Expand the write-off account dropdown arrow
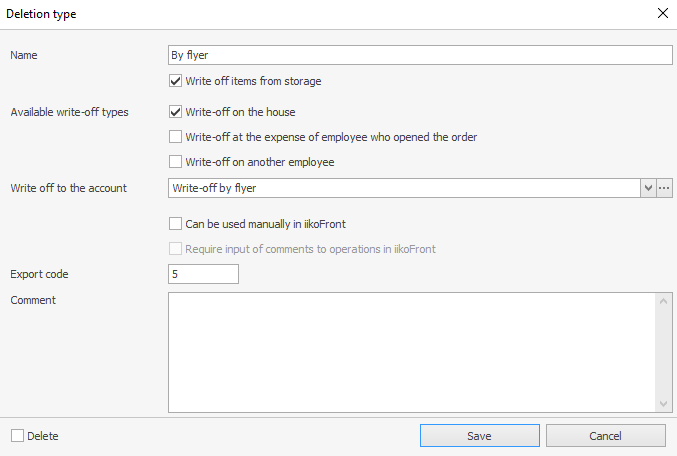Viewport: 677px width, 456px height. [x=647, y=188]
